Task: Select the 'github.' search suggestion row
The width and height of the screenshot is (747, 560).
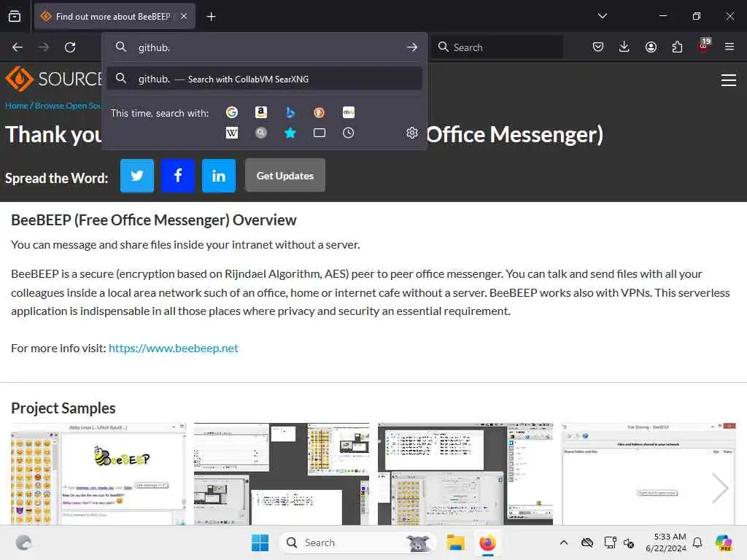Action: click(x=264, y=79)
